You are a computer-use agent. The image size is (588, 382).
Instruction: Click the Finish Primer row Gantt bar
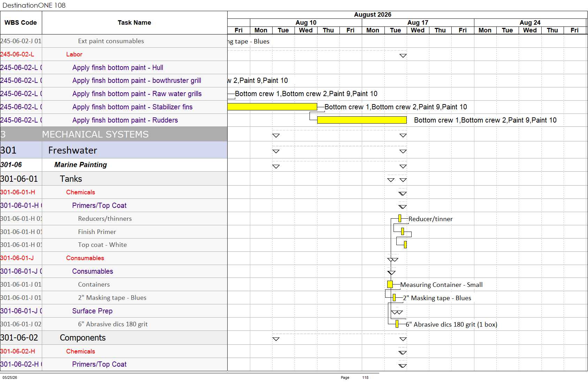(x=403, y=232)
